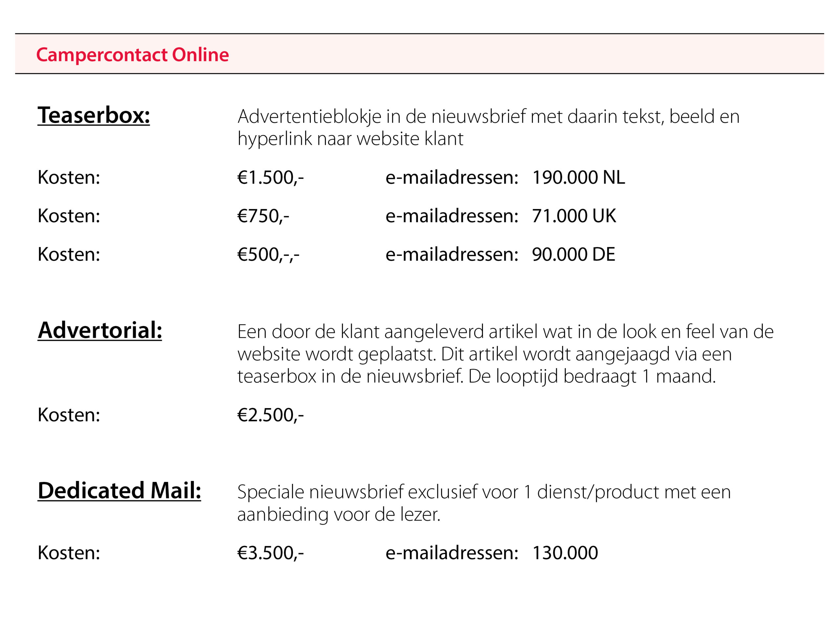Click the 'aanbieding voor de lezer' text
840x633 pixels.
(338, 514)
